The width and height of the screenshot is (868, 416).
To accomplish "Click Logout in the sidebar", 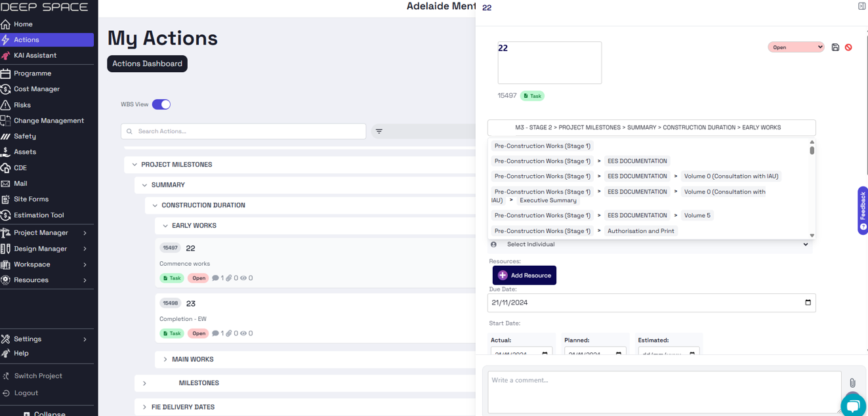I will click(x=26, y=393).
